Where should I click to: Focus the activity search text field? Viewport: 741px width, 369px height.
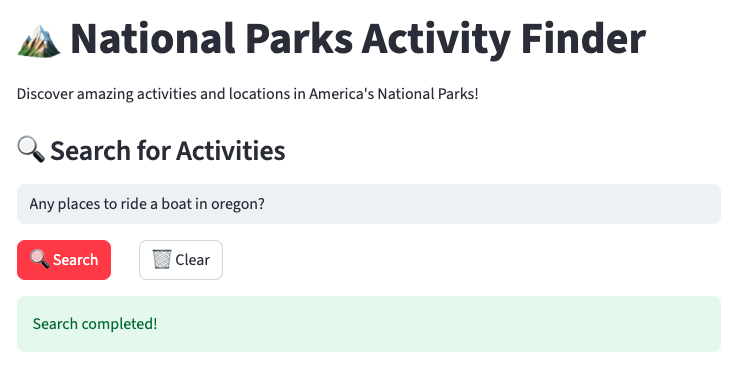[369, 204]
